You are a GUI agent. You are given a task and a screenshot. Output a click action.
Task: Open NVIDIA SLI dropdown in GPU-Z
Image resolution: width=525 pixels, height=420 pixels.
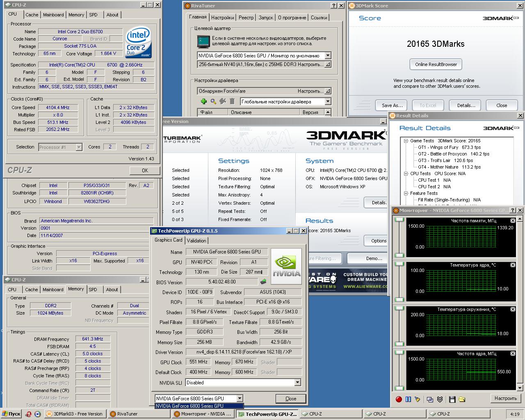pos(298,382)
